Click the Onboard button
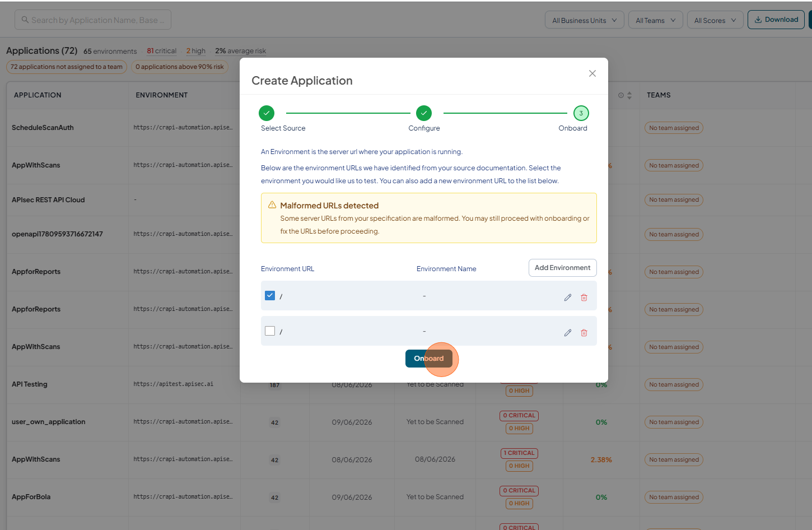The image size is (812, 530). (x=429, y=359)
